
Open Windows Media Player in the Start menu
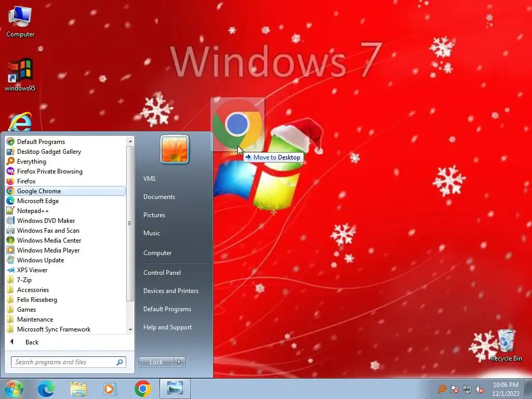pos(65,250)
